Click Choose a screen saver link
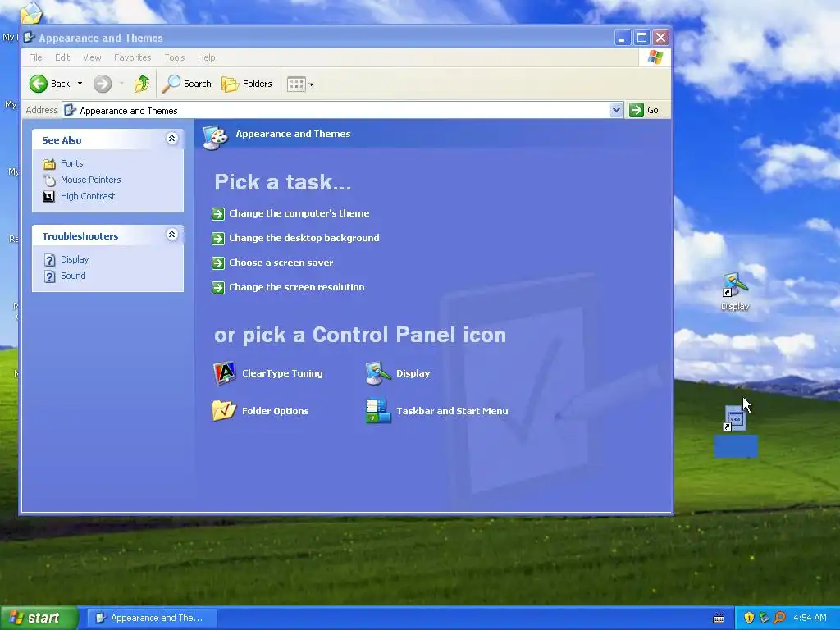840x630 pixels. pyautogui.click(x=281, y=262)
